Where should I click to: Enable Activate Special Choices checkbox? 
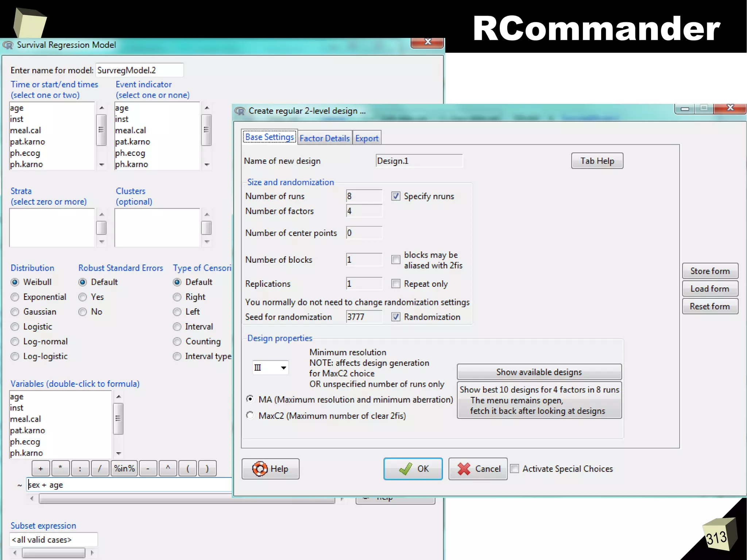[515, 468]
